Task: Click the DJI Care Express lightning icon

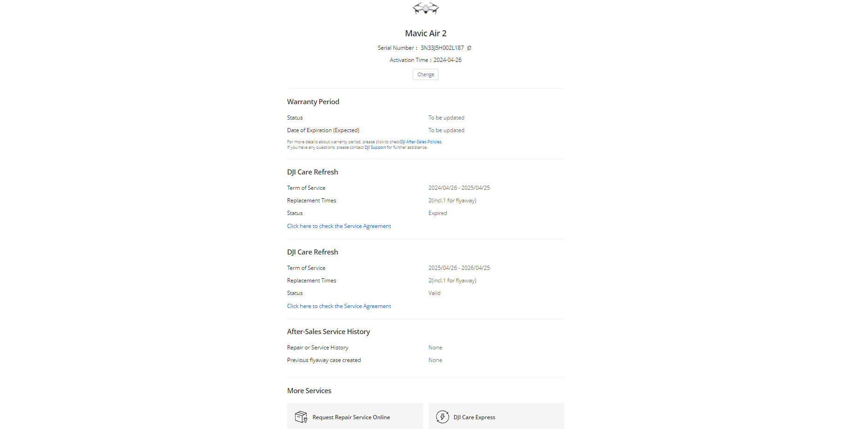Action: (443, 417)
